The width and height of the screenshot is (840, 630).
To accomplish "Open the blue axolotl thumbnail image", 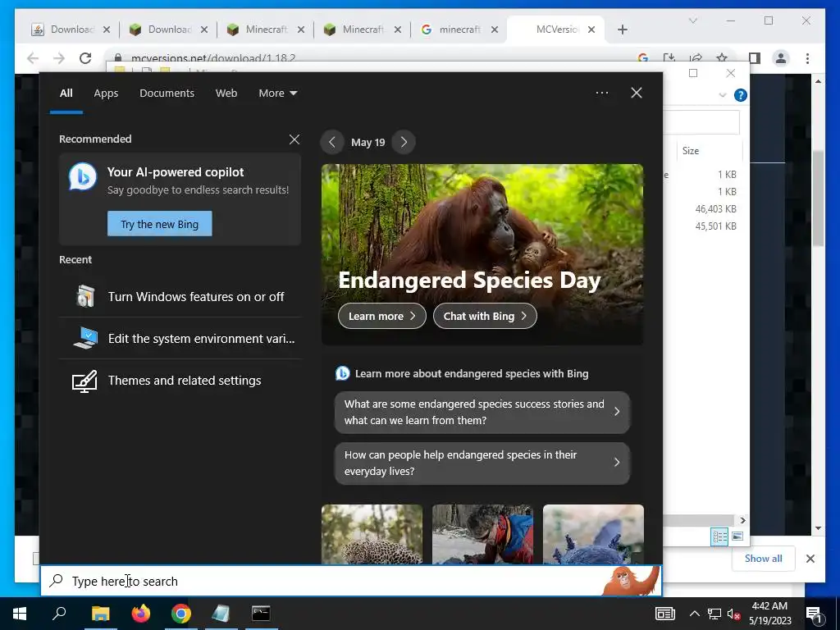I will tap(593, 533).
